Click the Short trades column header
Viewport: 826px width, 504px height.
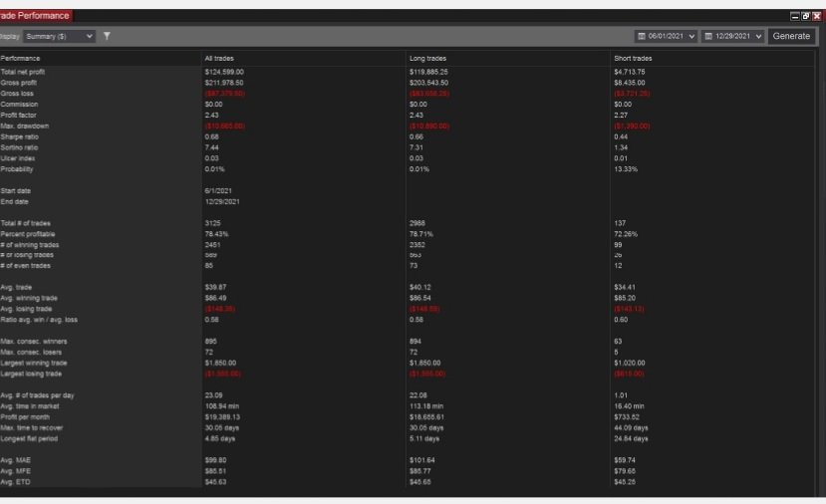pyautogui.click(x=633, y=59)
